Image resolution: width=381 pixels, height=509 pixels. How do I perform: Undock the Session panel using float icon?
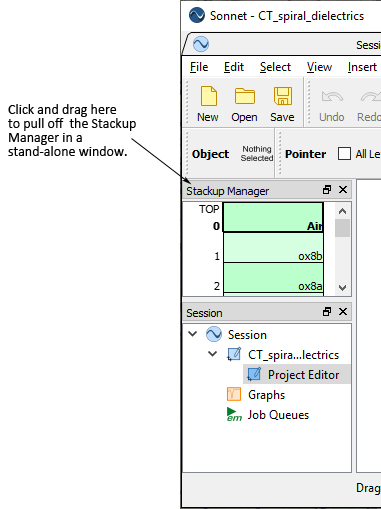[327, 312]
